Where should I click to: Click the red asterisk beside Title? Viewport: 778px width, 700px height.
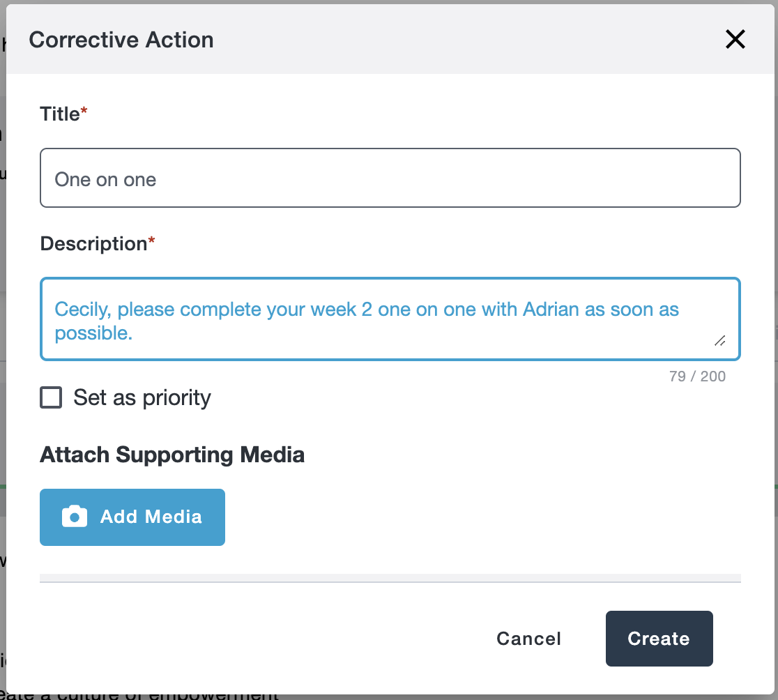click(x=84, y=112)
